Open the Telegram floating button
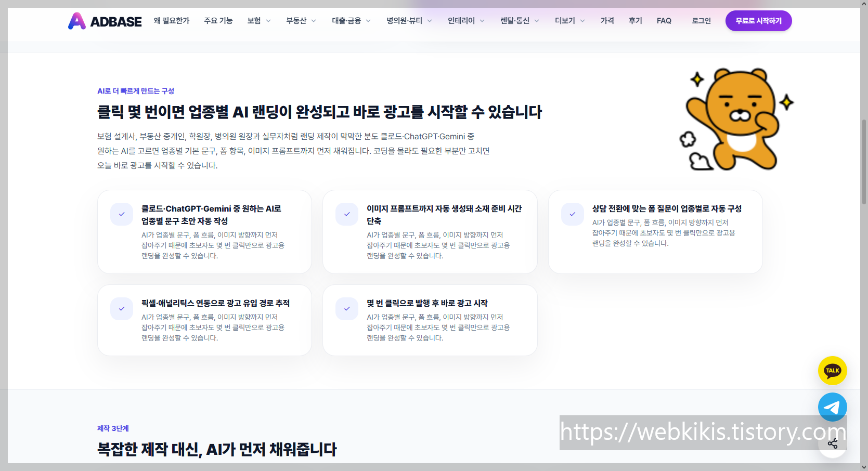Screen dimensions: 868x471 (x=832, y=407)
